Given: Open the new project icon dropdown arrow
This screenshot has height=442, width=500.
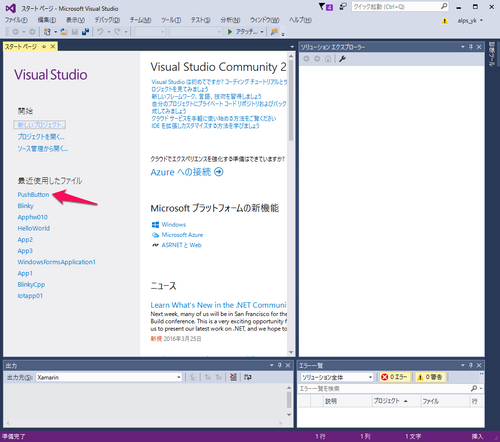Looking at the screenshot, I should [x=55, y=32].
